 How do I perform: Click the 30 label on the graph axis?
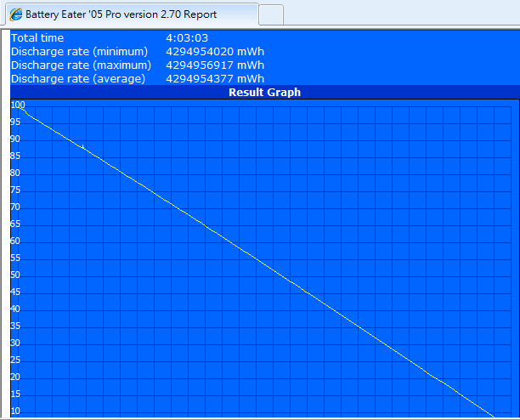(x=16, y=343)
